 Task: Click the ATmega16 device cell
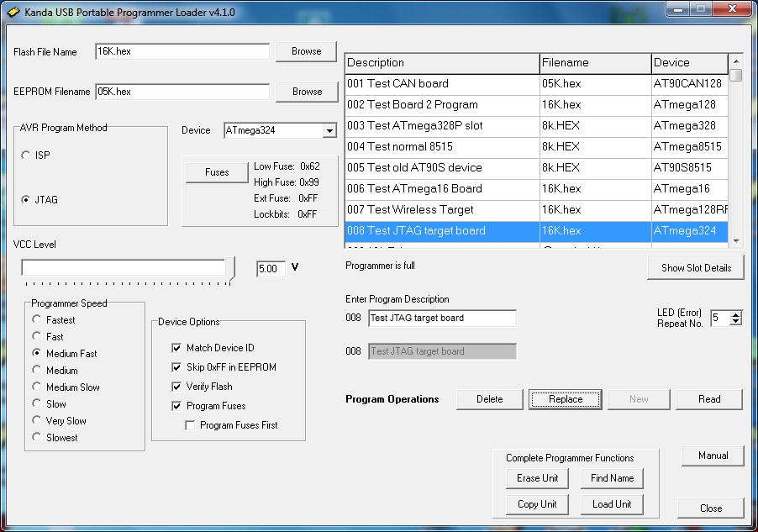pyautogui.click(x=690, y=189)
